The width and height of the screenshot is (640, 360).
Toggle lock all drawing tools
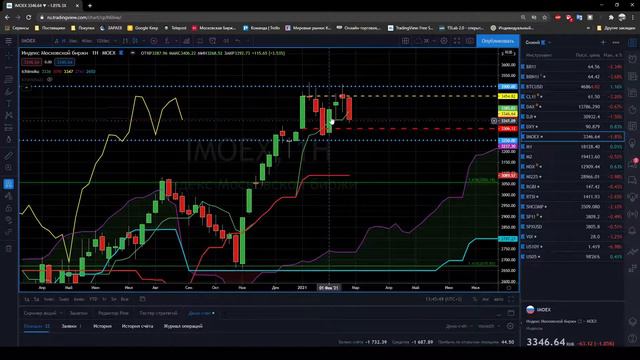tap(8, 209)
